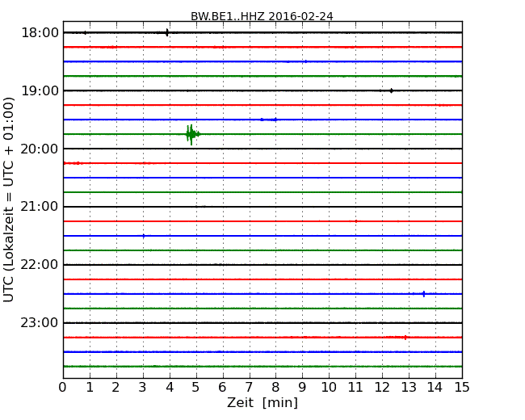Click the UTC Lokalzeit vertical axis label
Image resolution: width=525 pixels, height=420 pixels.
coord(9,199)
